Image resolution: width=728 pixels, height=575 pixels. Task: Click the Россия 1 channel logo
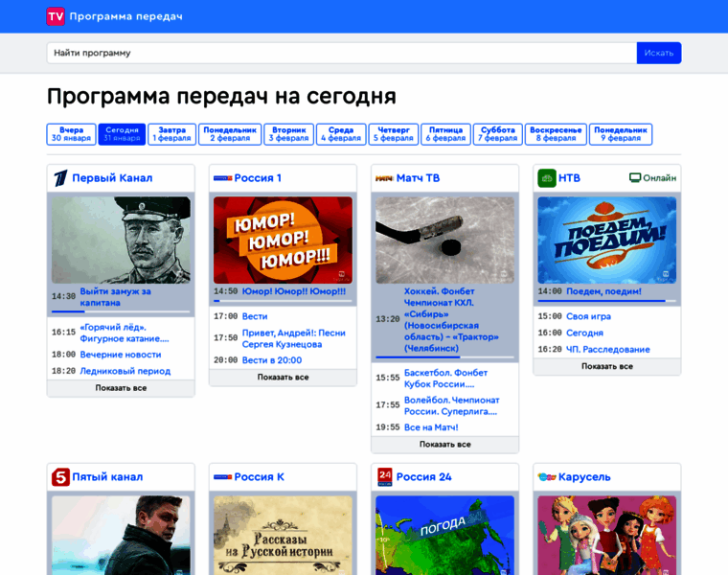(x=222, y=177)
